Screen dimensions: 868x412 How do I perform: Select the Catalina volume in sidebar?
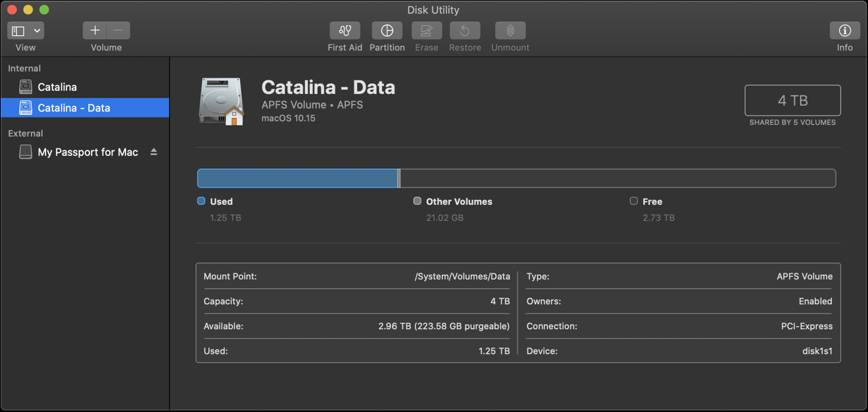(85, 87)
